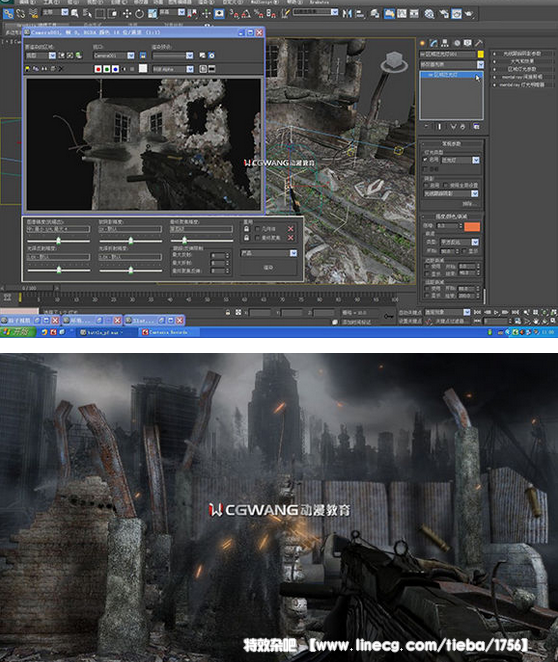Toggle the Percent Snap icon
The width and height of the screenshot is (558, 662).
pyautogui.click(x=258, y=14)
